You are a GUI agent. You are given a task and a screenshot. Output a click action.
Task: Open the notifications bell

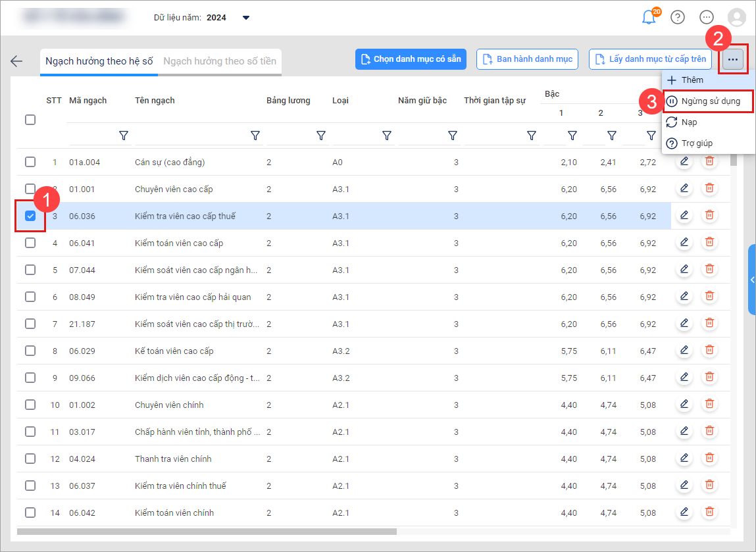[x=649, y=17]
